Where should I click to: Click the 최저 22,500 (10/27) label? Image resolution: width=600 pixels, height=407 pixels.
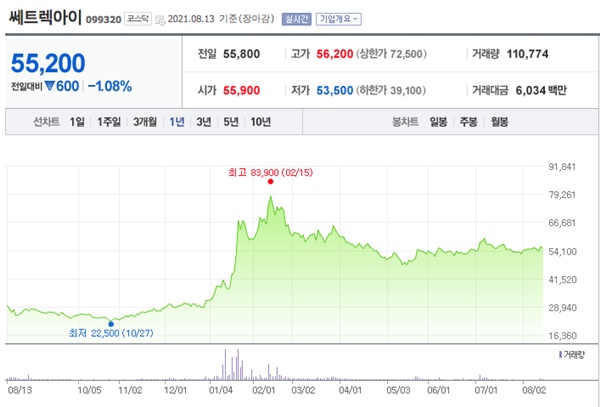(x=111, y=333)
